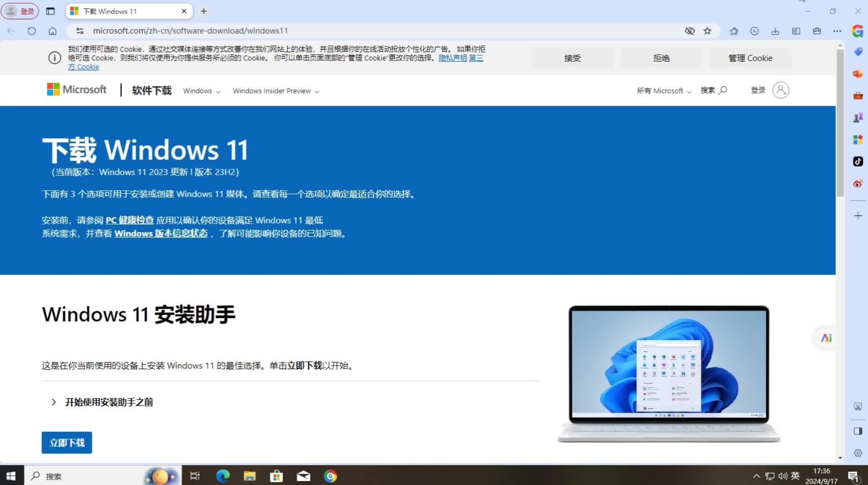Open browser history icon

coord(754,31)
